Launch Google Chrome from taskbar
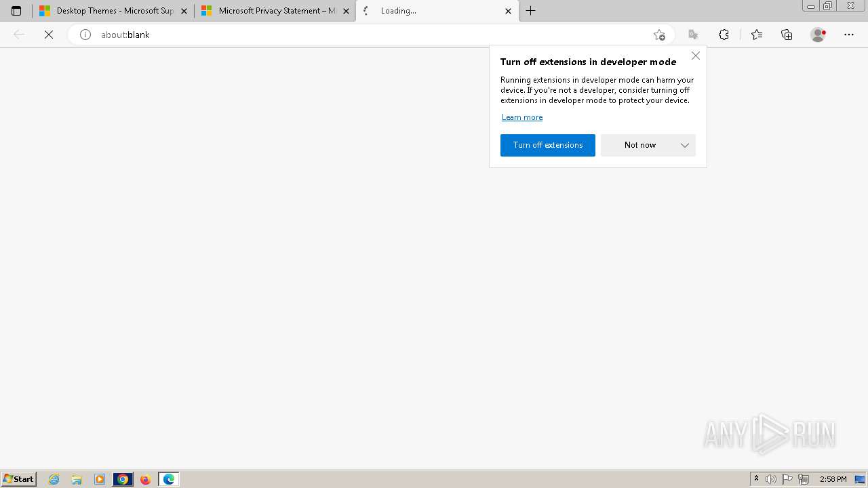 tap(123, 479)
